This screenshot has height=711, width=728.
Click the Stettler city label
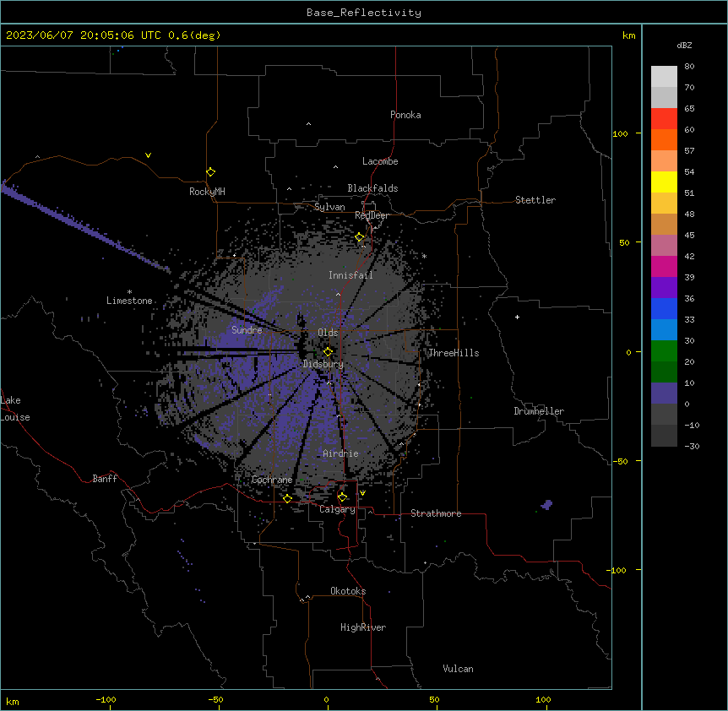(x=535, y=200)
